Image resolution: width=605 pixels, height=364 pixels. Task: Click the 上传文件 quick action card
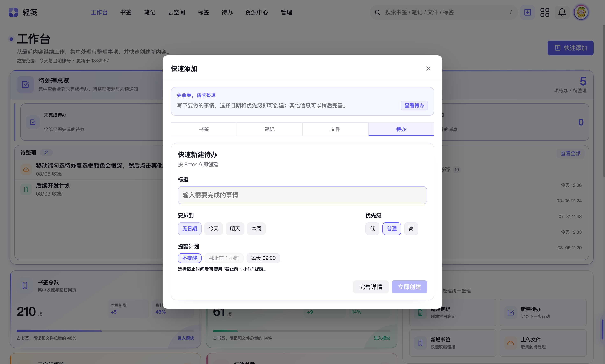(x=543, y=343)
